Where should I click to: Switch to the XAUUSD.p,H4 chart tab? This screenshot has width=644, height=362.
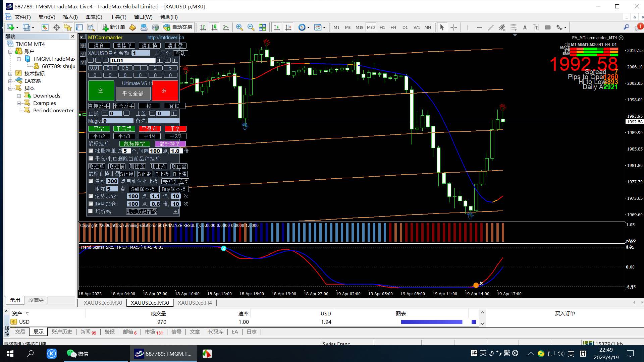coord(195,303)
